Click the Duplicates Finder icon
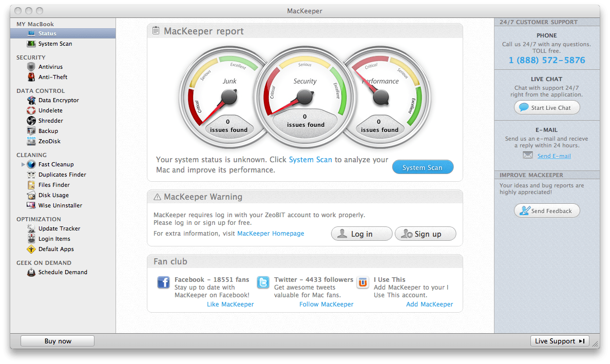This screenshot has width=610, height=364. point(31,175)
